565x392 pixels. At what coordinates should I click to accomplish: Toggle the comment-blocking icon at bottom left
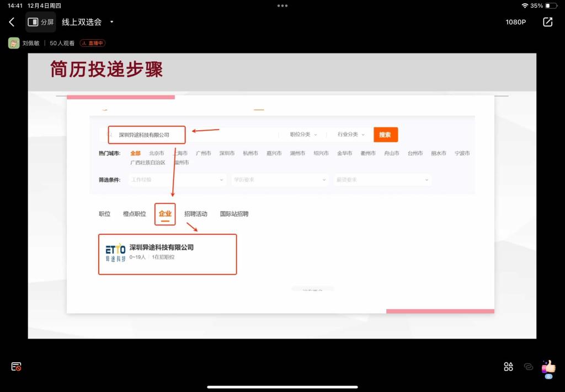16,367
